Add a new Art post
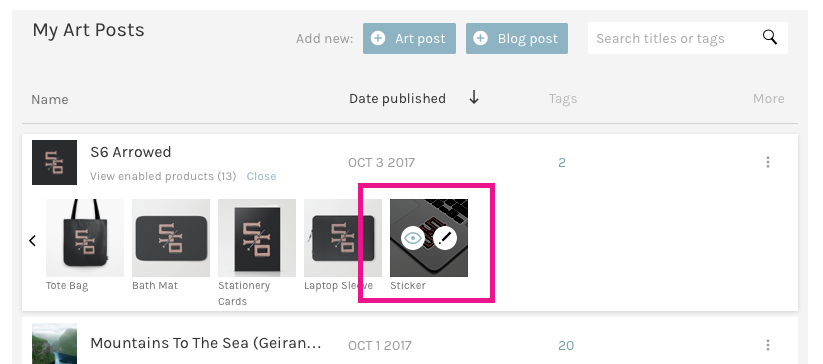Screen dimensions: 823x364 point(409,38)
